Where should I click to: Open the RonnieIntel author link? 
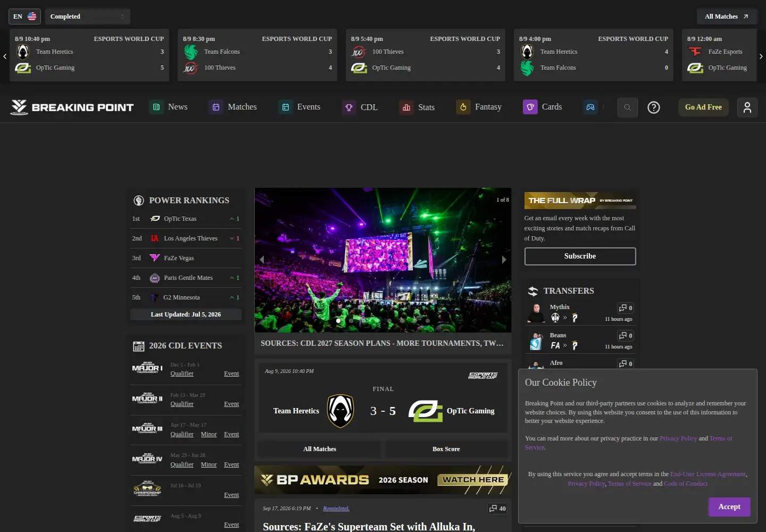(336, 509)
